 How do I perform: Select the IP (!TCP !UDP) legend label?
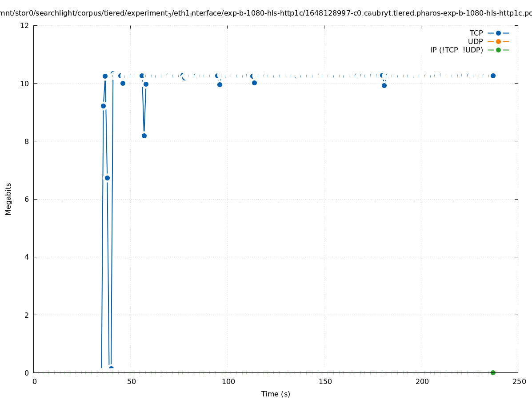(456, 50)
